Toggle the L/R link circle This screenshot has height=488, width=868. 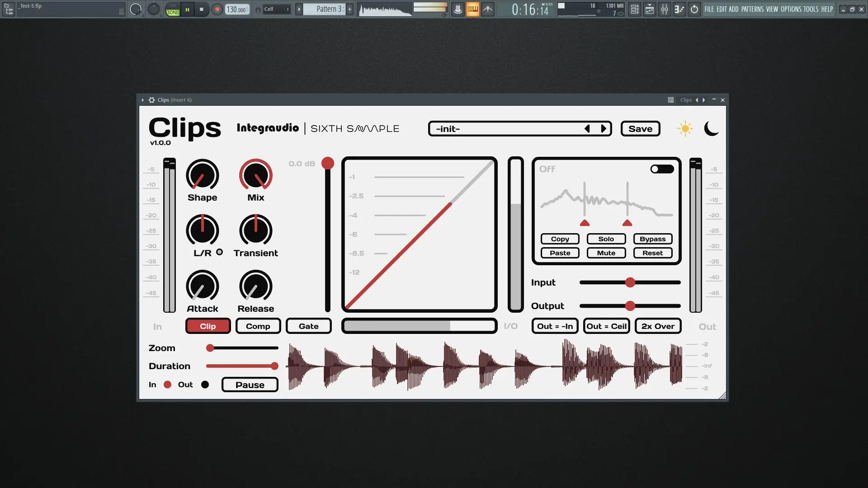coord(219,252)
